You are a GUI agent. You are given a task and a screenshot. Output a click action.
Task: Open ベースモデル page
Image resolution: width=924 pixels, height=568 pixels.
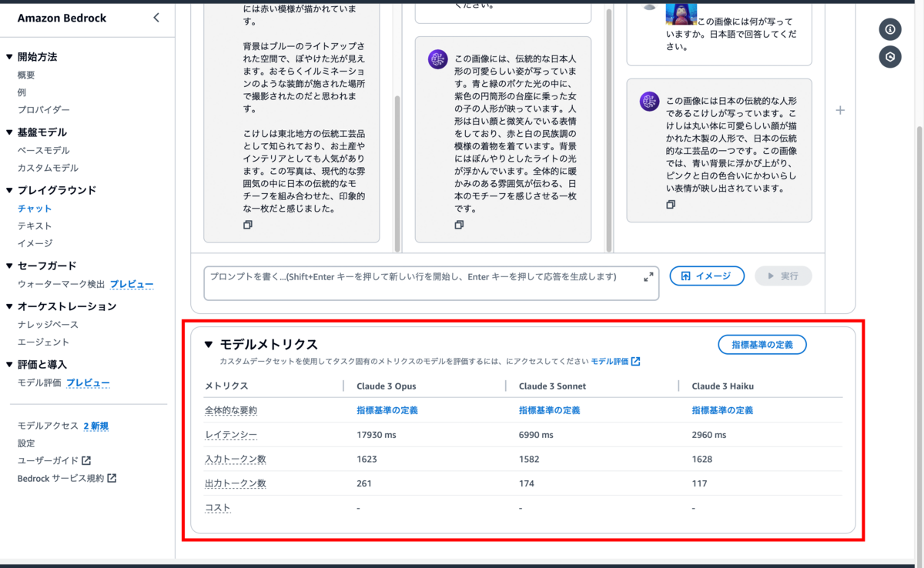tap(44, 151)
